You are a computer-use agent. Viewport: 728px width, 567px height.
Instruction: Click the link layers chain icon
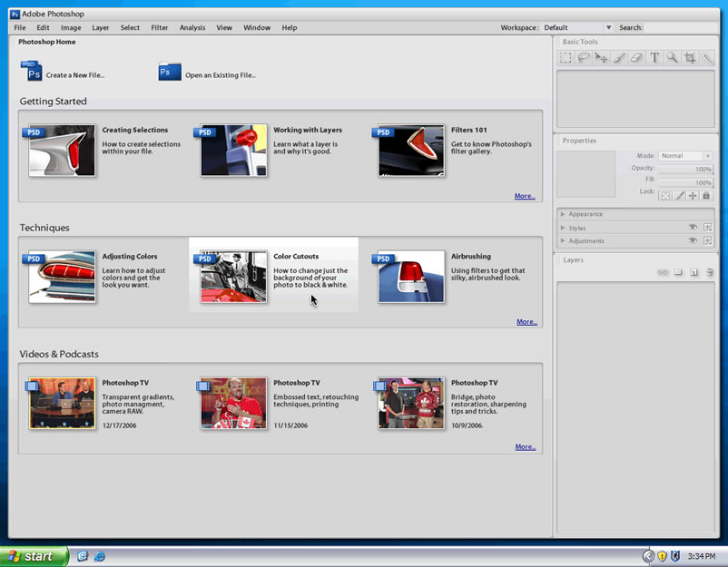coord(663,272)
